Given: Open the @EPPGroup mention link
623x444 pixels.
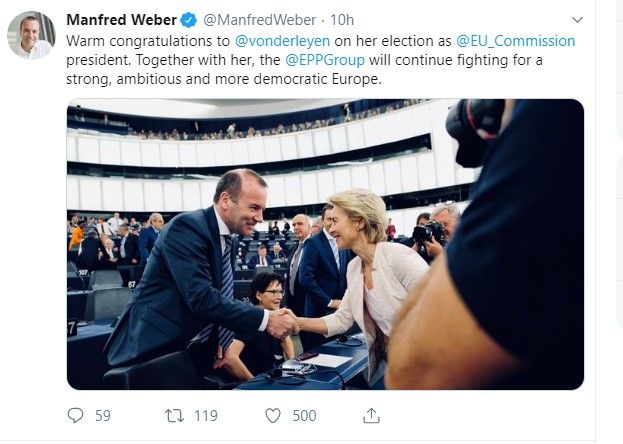Looking at the screenshot, I should point(325,60).
